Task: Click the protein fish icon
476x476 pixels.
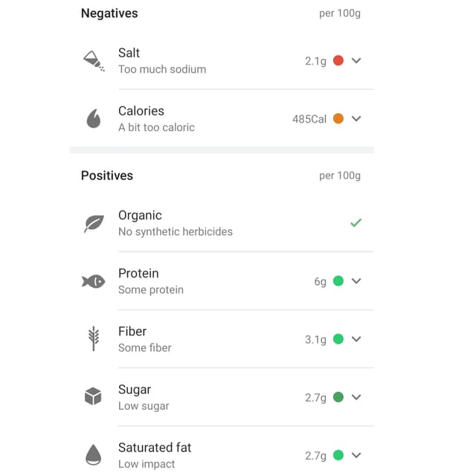Action: (94, 281)
